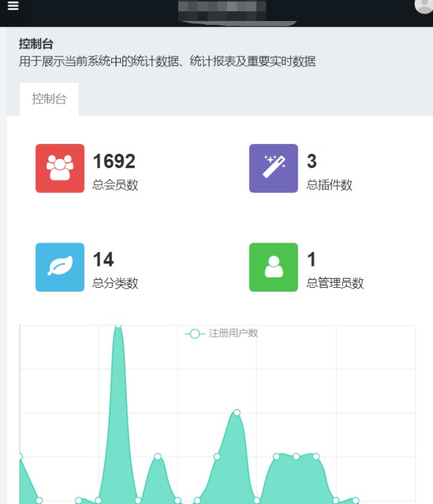This screenshot has width=433, height=504.
Task: Click the highest peak chart data point
Action: point(118,325)
